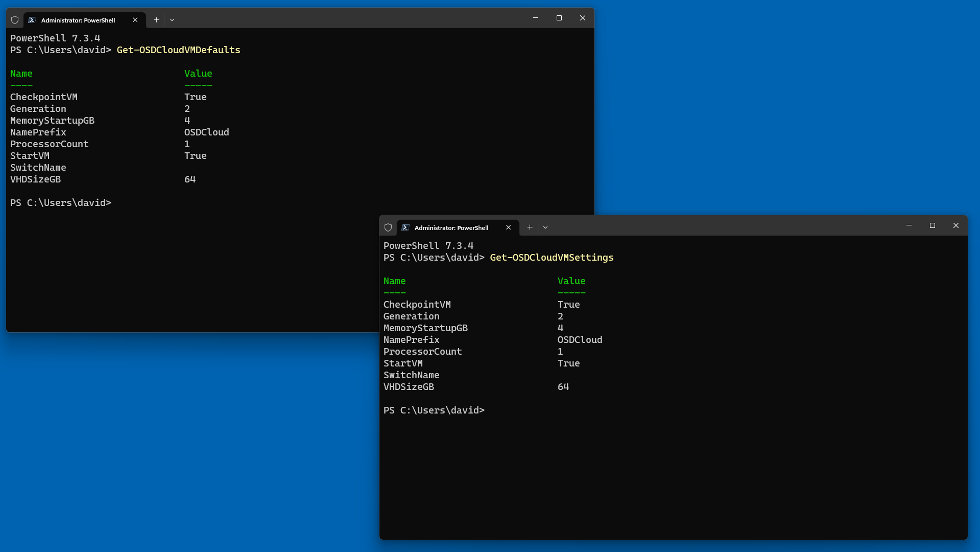
Task: Click the empty prompt line in the lower-right terminal
Action: 434,410
